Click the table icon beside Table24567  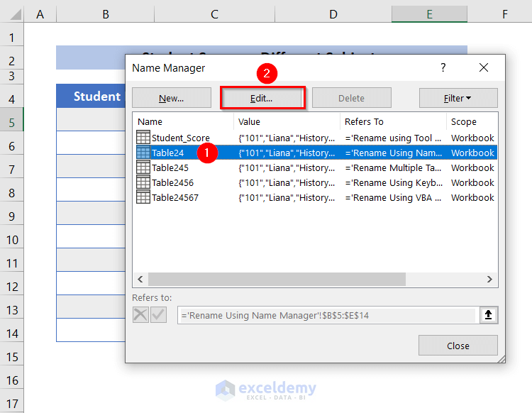tap(143, 197)
